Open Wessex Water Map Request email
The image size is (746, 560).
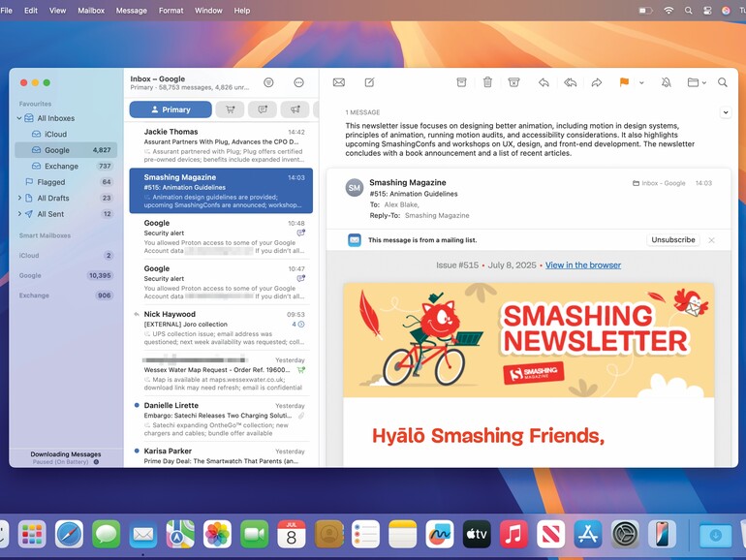tap(221, 373)
